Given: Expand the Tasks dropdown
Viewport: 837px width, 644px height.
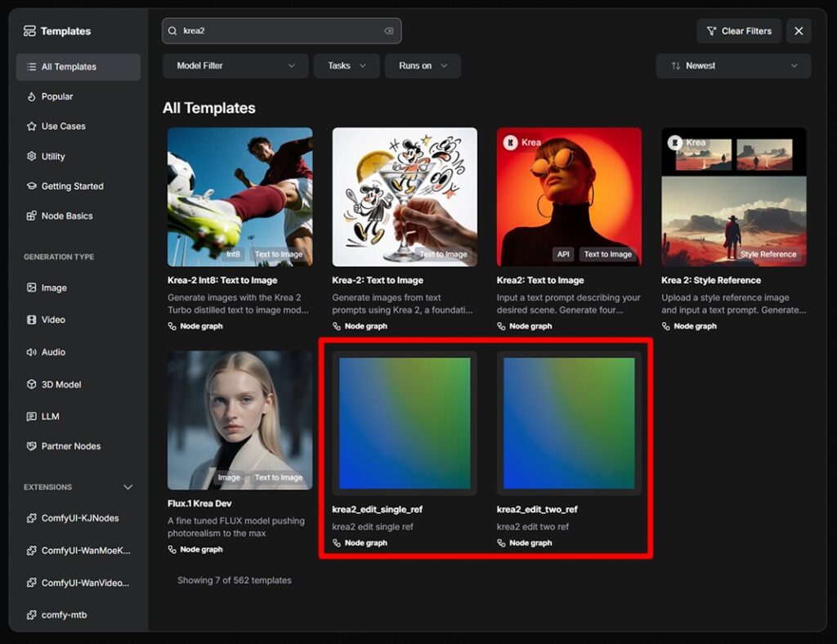Looking at the screenshot, I should (347, 65).
